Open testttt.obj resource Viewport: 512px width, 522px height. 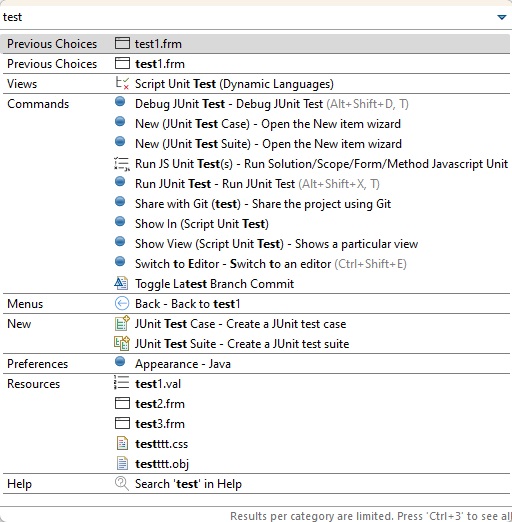[162, 464]
